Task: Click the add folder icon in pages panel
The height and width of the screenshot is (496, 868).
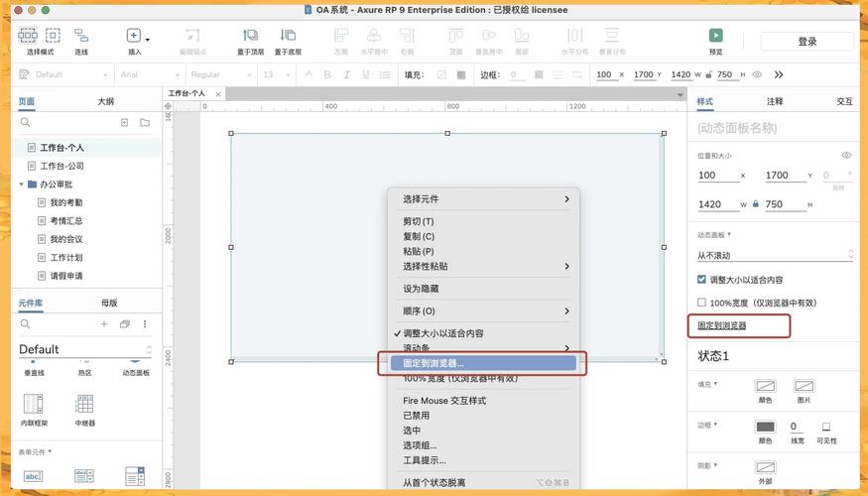Action: [x=145, y=122]
